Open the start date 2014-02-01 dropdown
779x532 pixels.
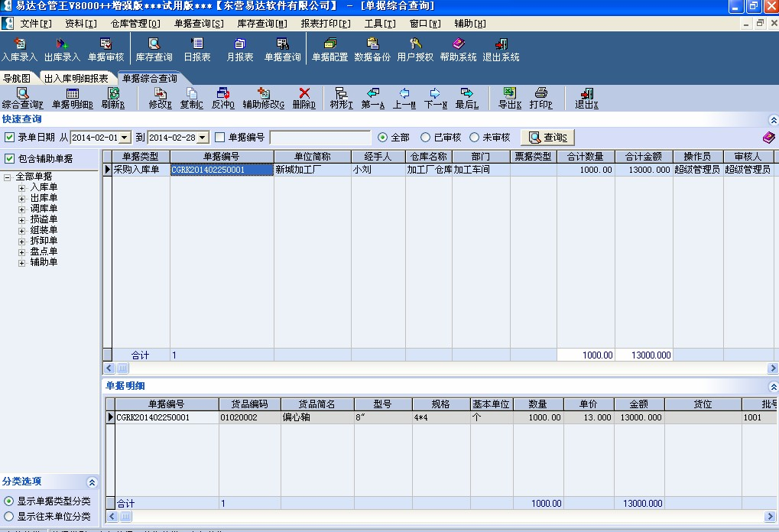click(x=125, y=138)
